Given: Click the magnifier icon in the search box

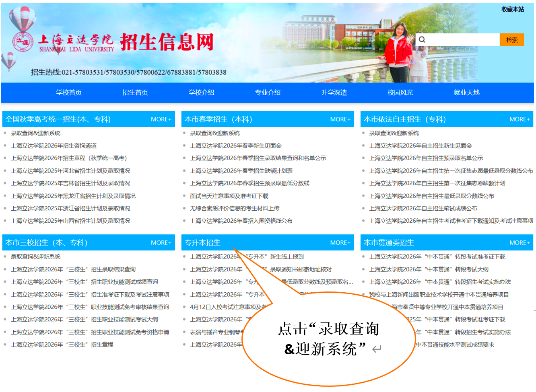Looking at the screenshot, I should (422, 39).
